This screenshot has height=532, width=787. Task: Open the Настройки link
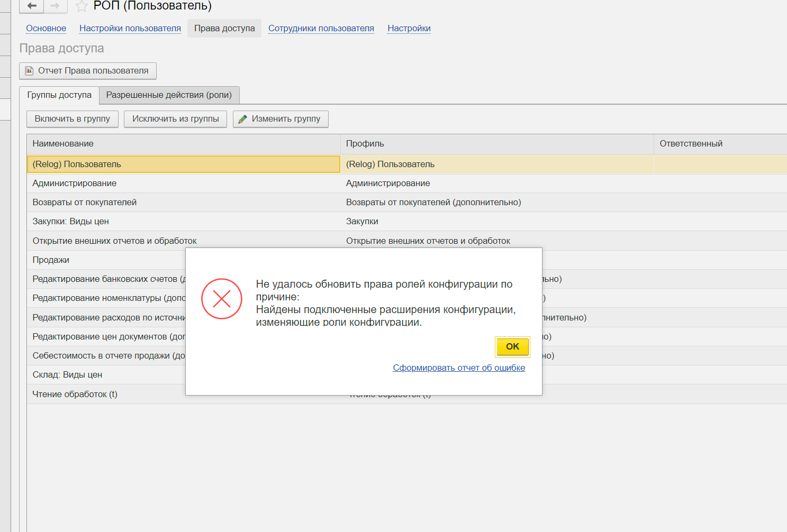click(x=409, y=29)
